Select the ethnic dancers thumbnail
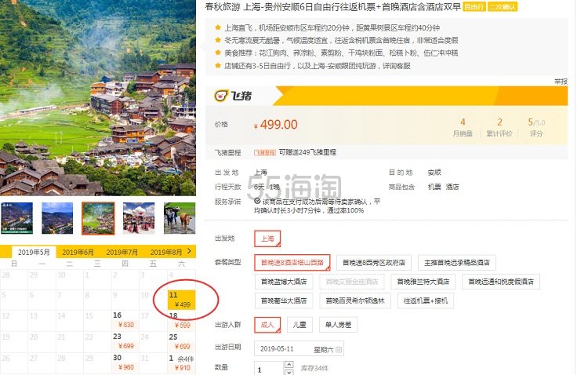 (x=139, y=218)
